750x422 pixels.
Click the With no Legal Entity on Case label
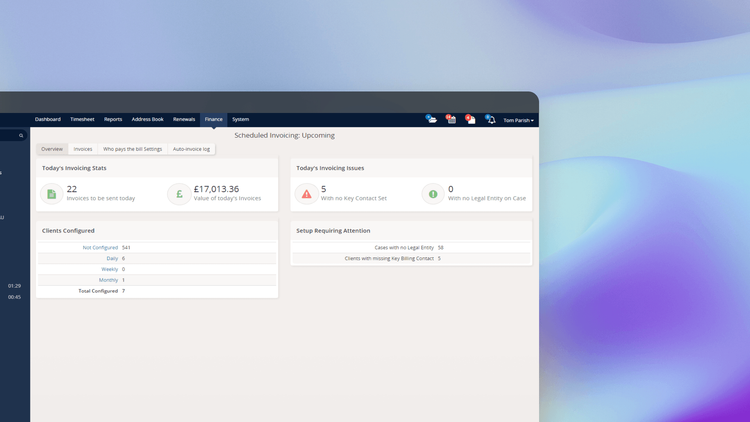pos(486,198)
